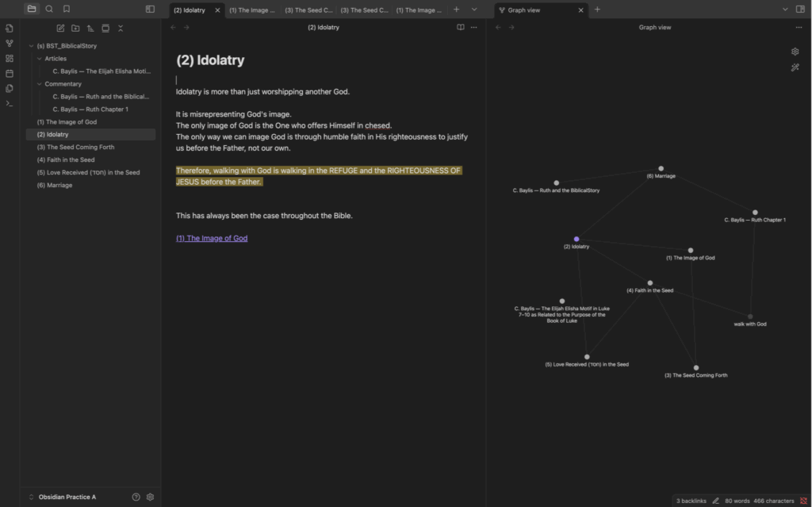Open the daily note calendar ribbon icon
Image resolution: width=812 pixels, height=507 pixels.
click(10, 73)
